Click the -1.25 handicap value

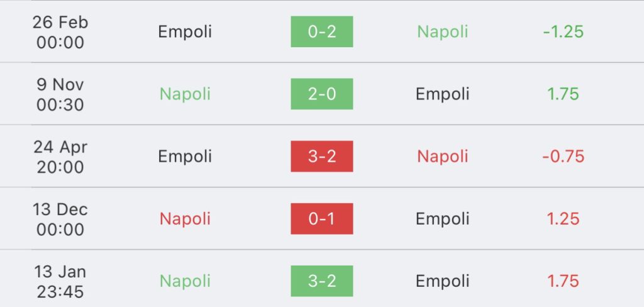(563, 31)
